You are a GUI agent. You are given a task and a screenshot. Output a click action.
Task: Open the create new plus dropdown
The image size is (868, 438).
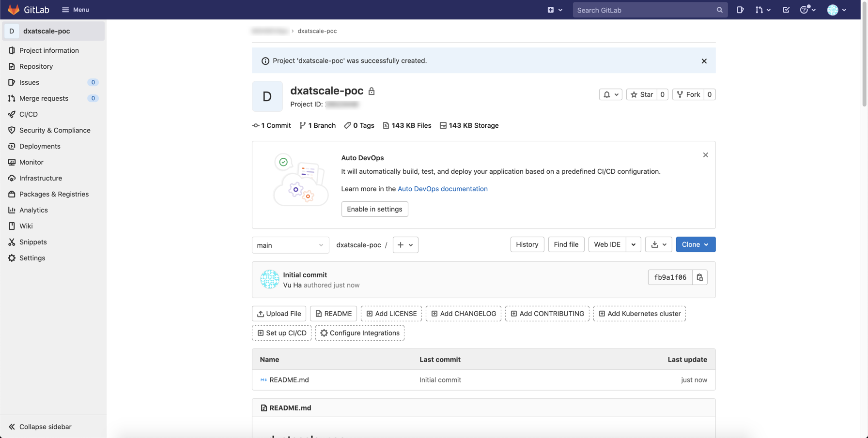555,10
